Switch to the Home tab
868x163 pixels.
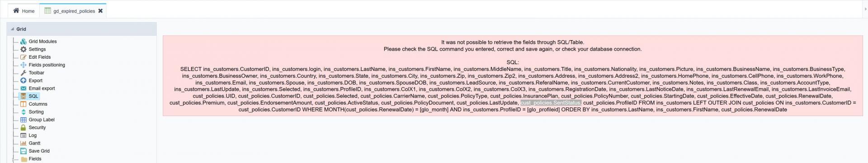tap(24, 11)
